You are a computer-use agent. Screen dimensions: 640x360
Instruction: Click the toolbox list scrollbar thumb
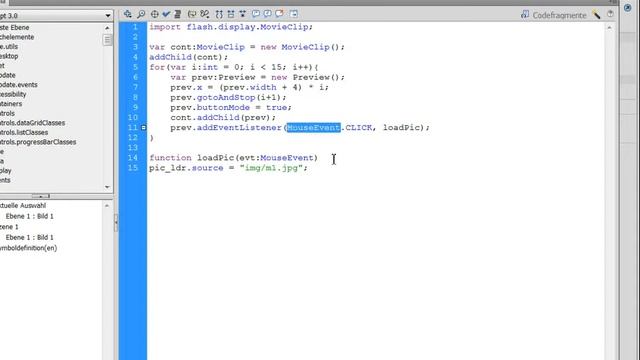point(107,40)
